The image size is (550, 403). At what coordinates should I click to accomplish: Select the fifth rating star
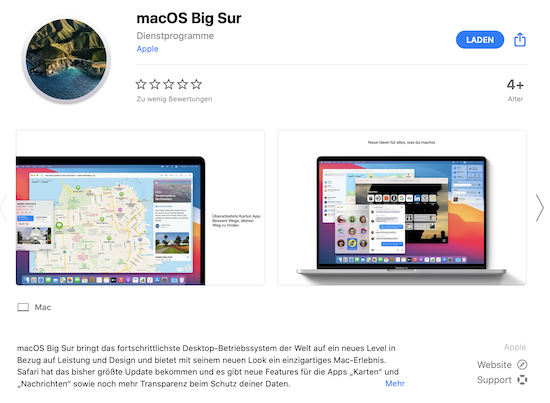tap(196, 84)
